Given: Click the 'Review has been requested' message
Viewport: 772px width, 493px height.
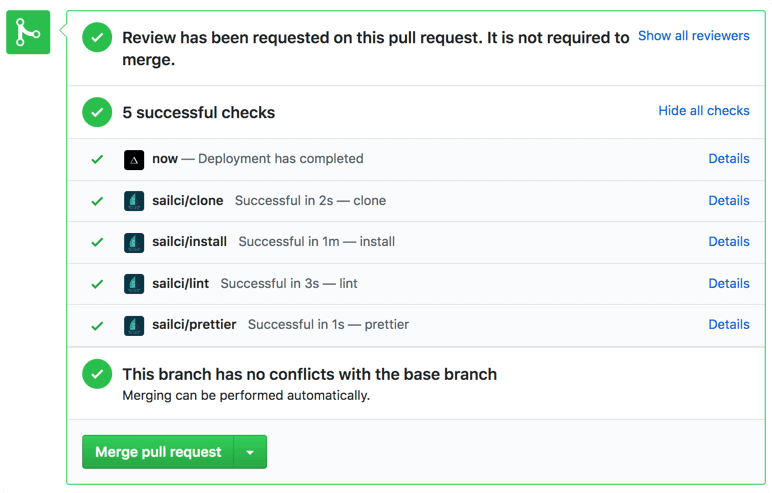Looking at the screenshot, I should pos(376,48).
